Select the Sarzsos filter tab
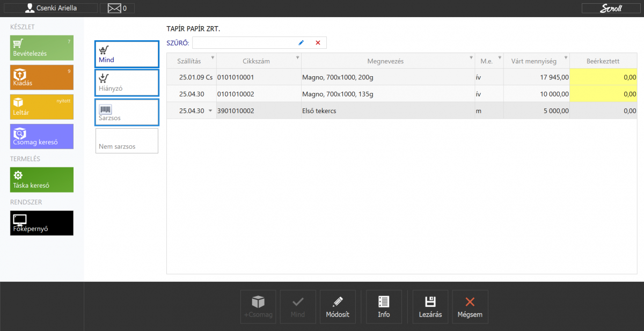This screenshot has height=331, width=644. click(127, 112)
